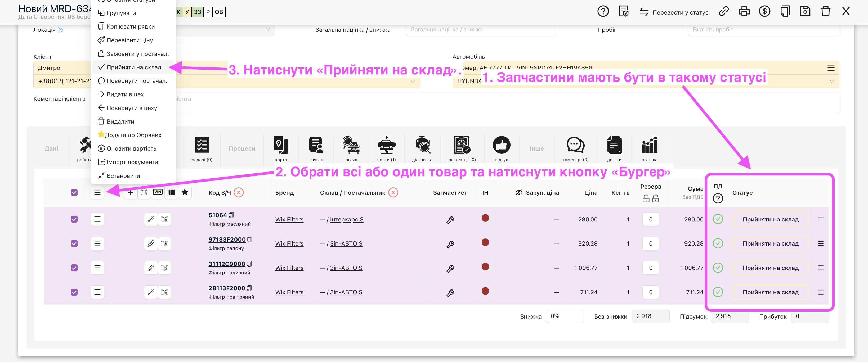Screen dimensions: 868x362
Task: Click 'Прийняти на склад' status for 51064
Action: (x=770, y=219)
